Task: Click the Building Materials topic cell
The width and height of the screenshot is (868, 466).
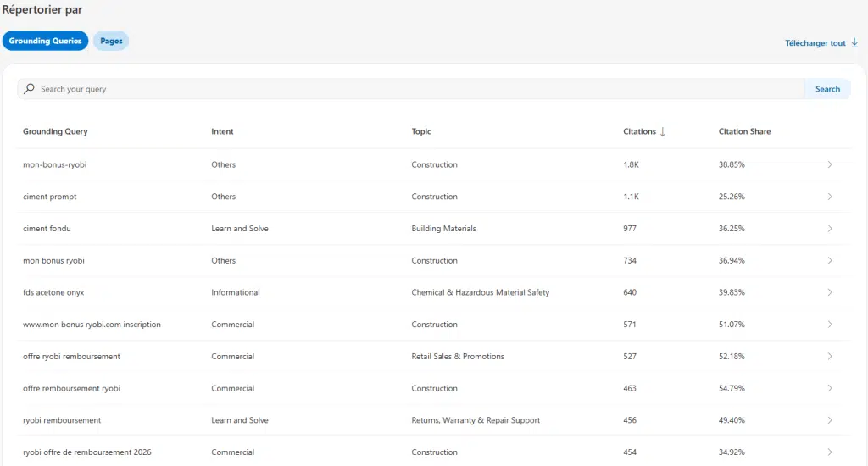Action: pyautogui.click(x=443, y=229)
